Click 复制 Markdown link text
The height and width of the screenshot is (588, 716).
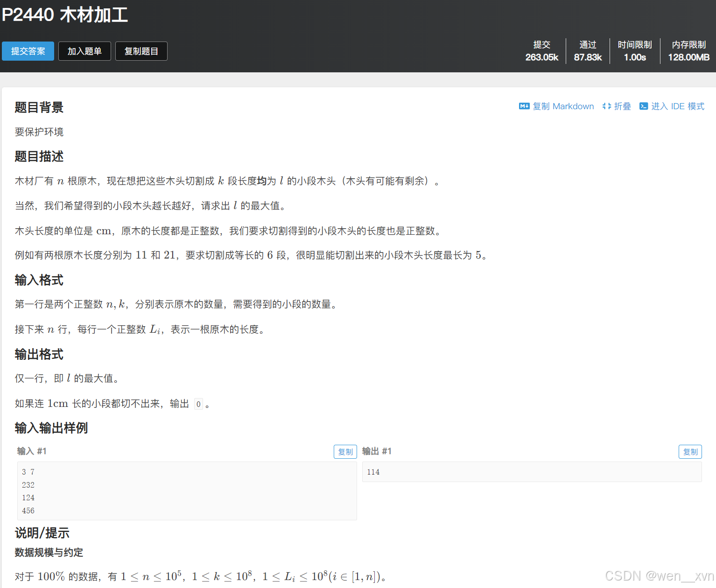click(563, 106)
